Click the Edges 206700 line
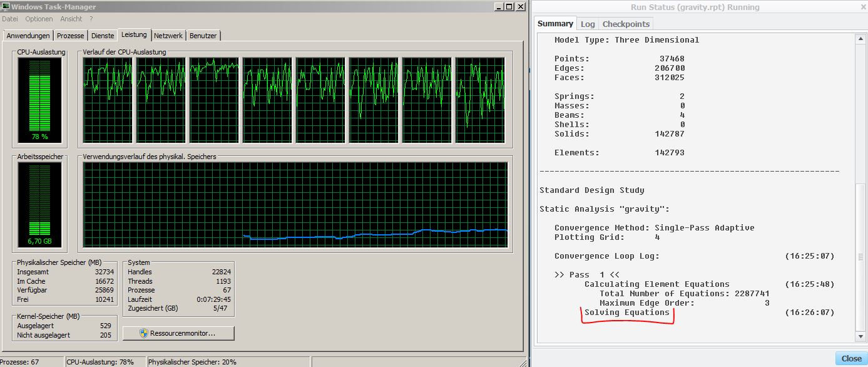Image resolution: width=868 pixels, height=367 pixels. 619,68
